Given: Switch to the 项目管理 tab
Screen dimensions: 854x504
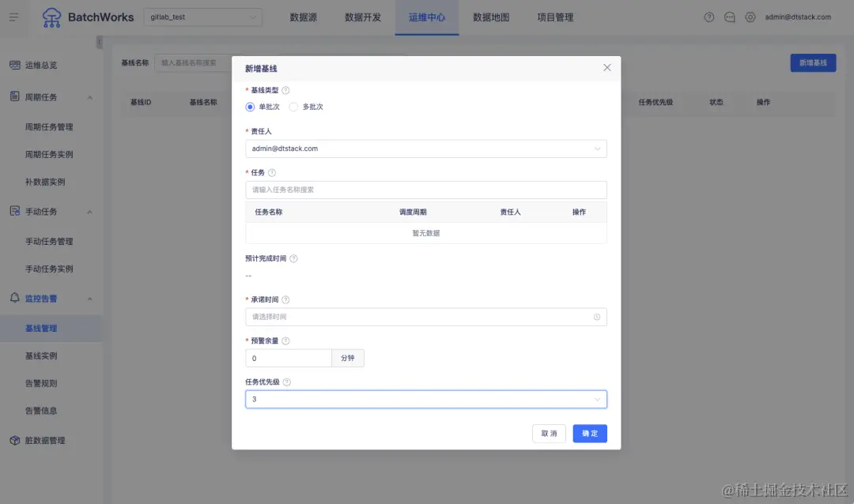Looking at the screenshot, I should point(556,17).
